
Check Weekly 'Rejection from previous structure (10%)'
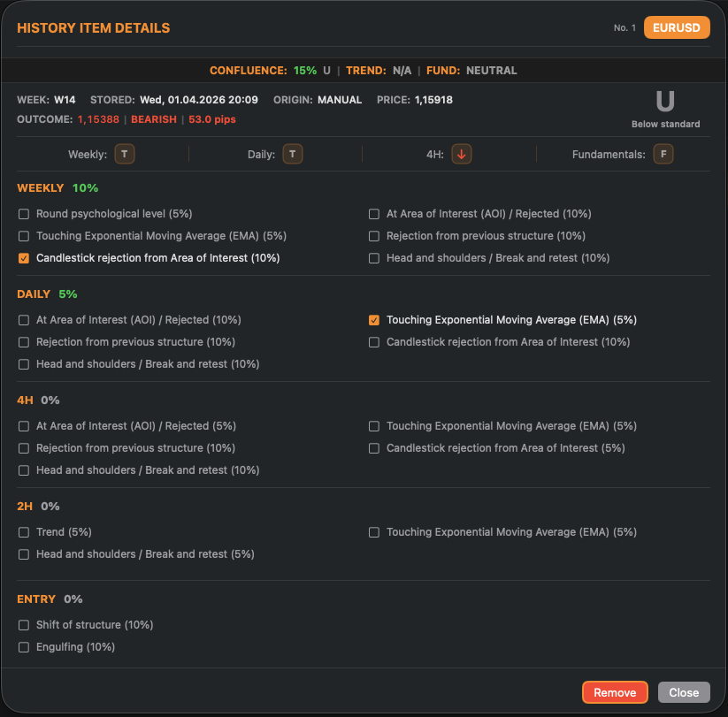374,236
